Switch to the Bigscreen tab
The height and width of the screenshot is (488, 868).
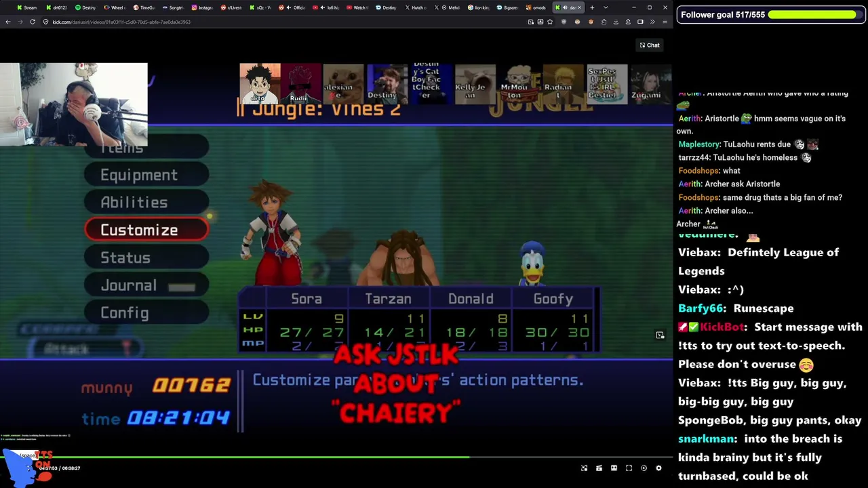508,7
